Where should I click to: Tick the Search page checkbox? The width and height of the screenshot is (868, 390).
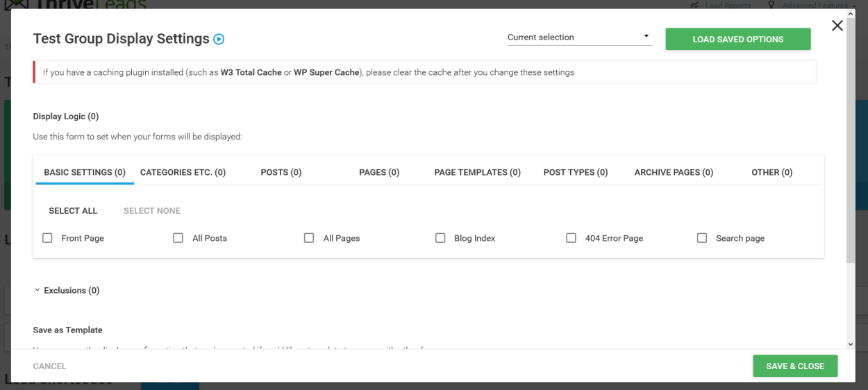click(x=702, y=238)
